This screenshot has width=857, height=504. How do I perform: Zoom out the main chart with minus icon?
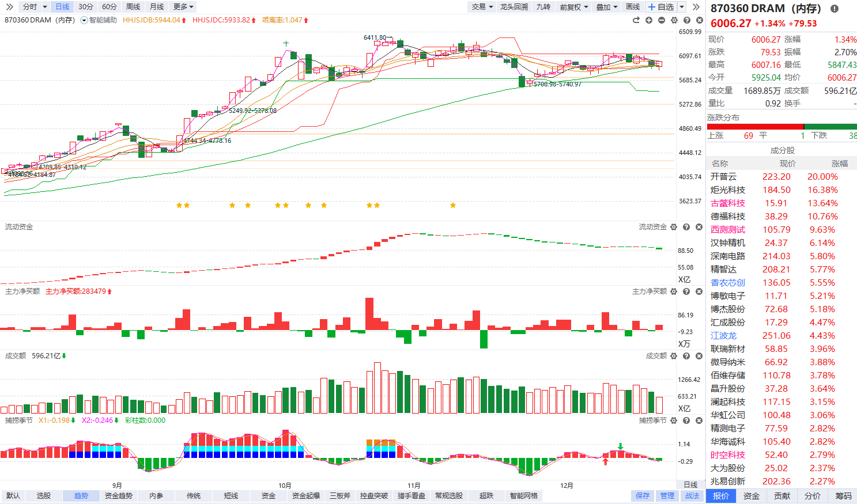point(662,20)
